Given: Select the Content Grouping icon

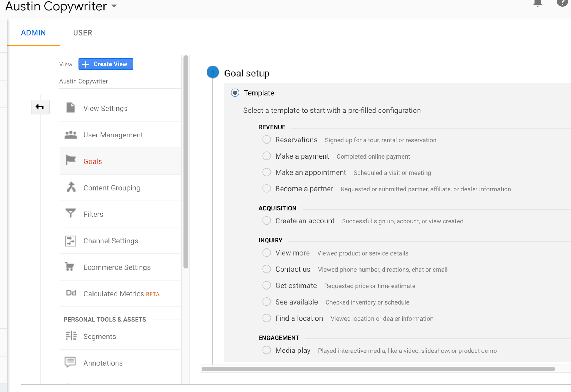Looking at the screenshot, I should coord(71,187).
